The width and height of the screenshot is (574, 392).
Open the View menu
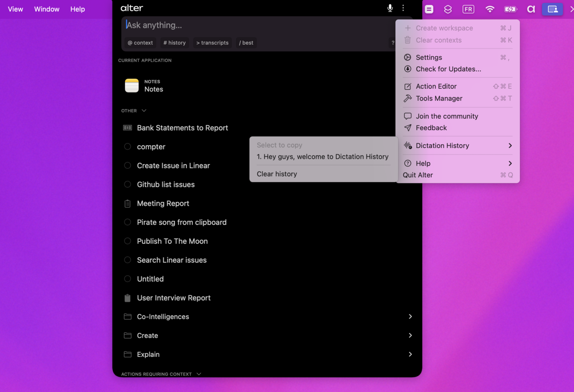[x=16, y=9]
